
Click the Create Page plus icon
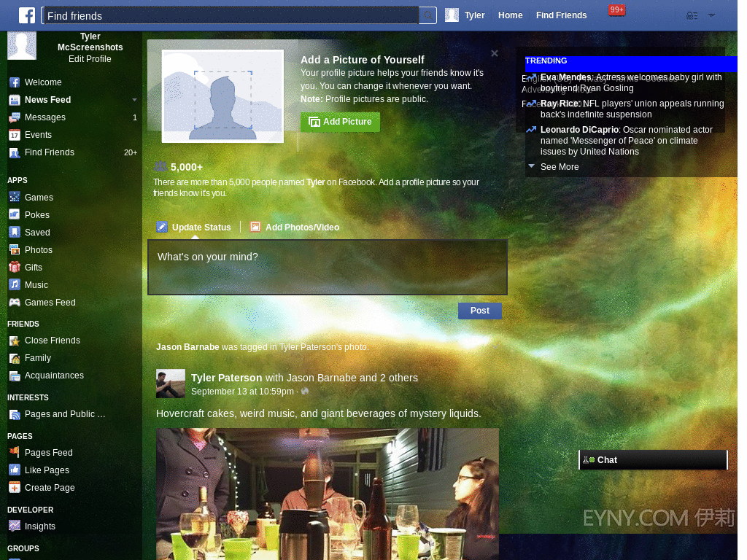[15, 487]
